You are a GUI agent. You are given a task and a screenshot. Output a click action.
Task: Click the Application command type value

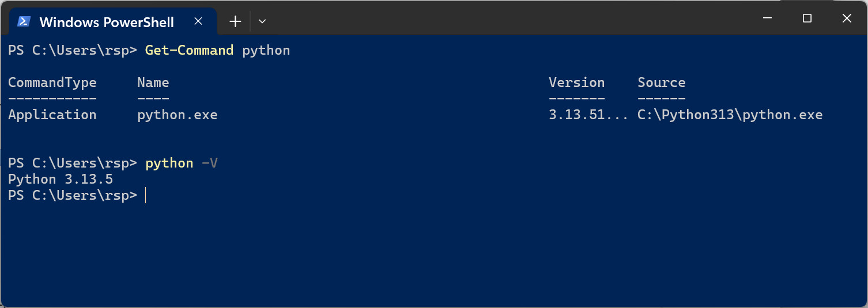(x=52, y=115)
